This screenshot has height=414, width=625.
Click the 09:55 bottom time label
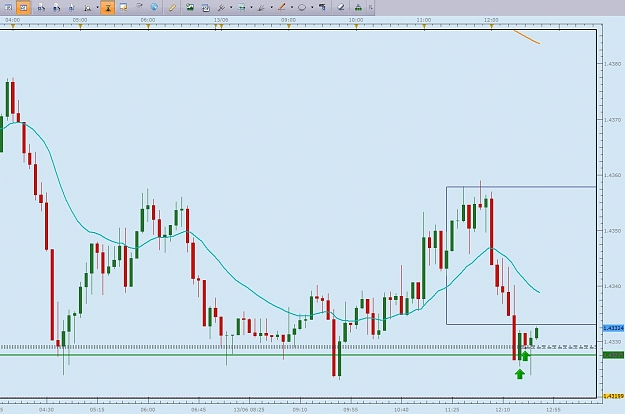[350, 409]
